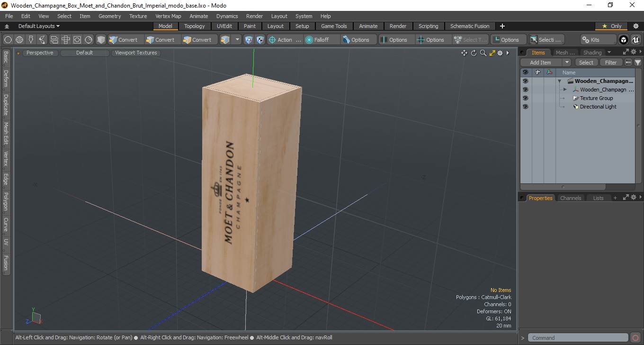The width and height of the screenshot is (644, 345).
Task: Click viewport pan move icon
Action: tap(465, 53)
